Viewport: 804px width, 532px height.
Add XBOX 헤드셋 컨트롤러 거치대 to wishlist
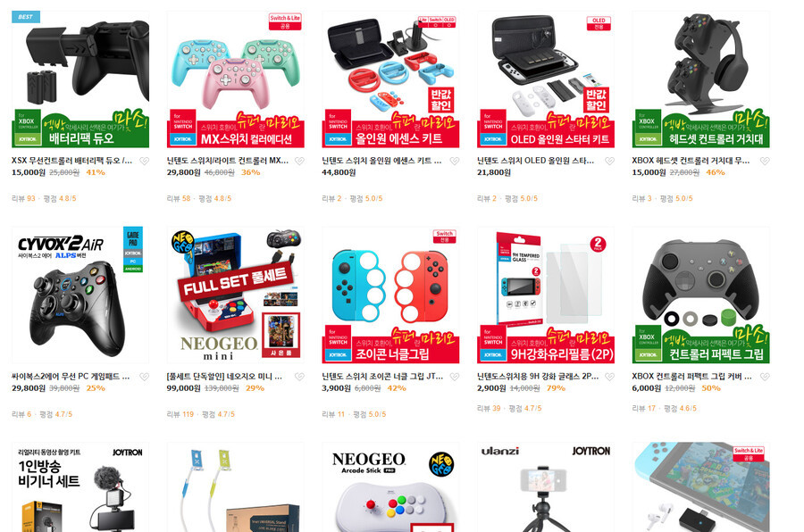(x=765, y=161)
